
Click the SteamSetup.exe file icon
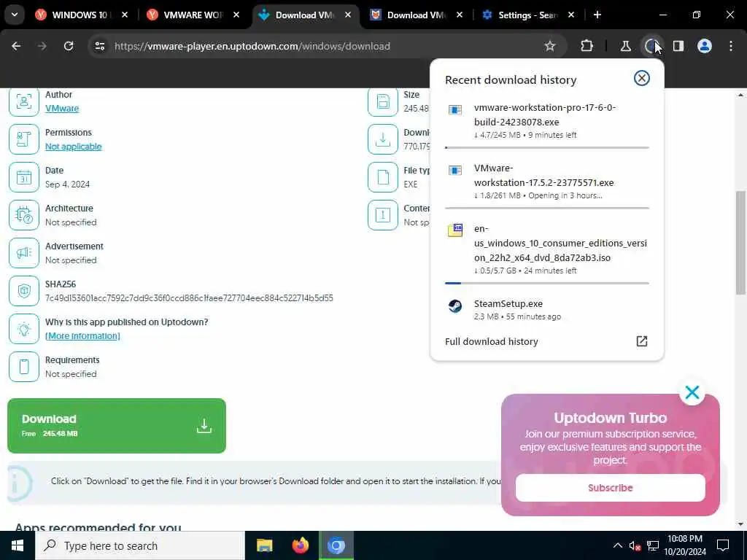click(455, 306)
